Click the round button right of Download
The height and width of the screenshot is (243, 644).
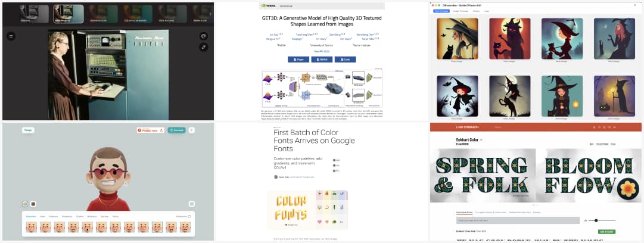(x=192, y=130)
